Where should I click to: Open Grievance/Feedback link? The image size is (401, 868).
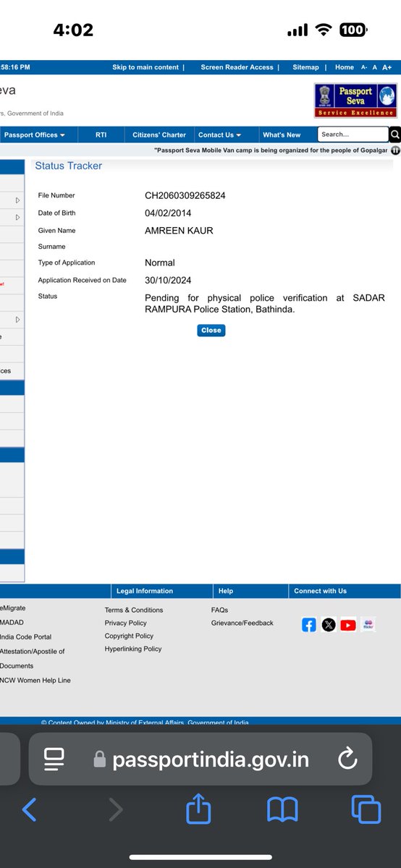click(242, 623)
